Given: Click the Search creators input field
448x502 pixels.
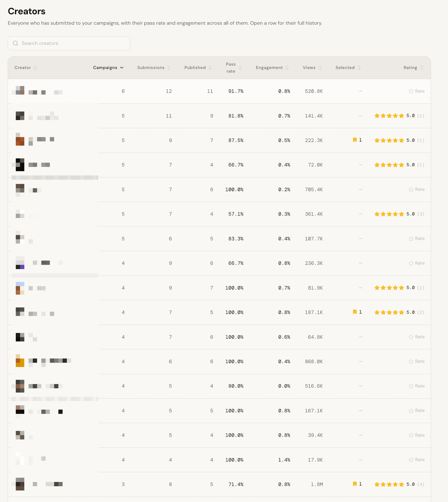Looking at the screenshot, I should 69,43.
